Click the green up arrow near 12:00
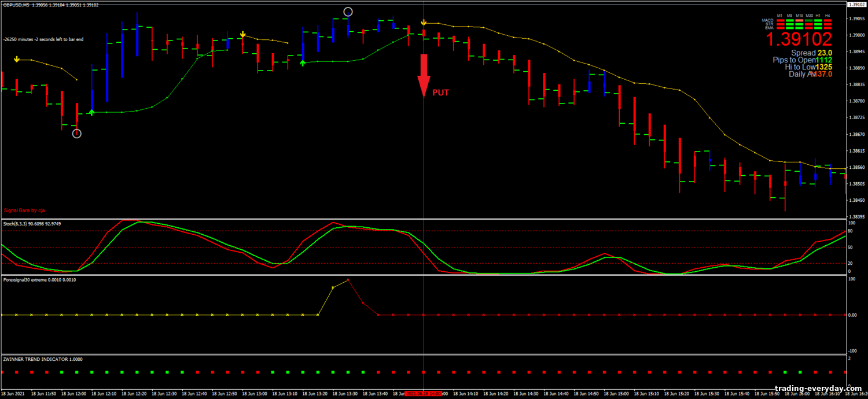Screen dimensions: 868x399 coord(91,112)
